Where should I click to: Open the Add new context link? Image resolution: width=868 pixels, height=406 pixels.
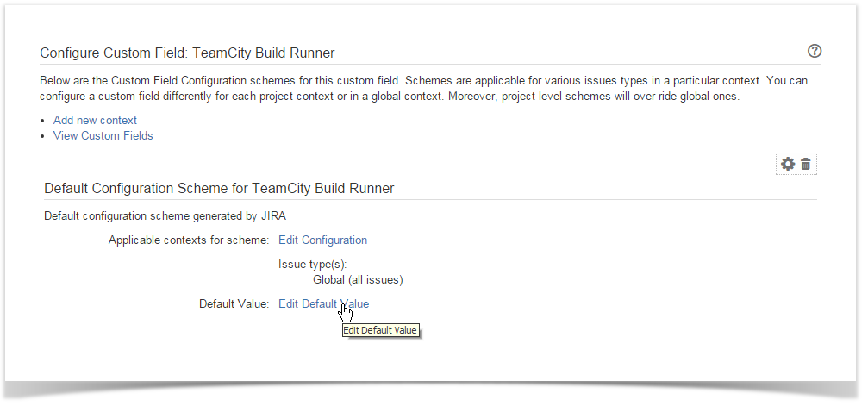(95, 120)
